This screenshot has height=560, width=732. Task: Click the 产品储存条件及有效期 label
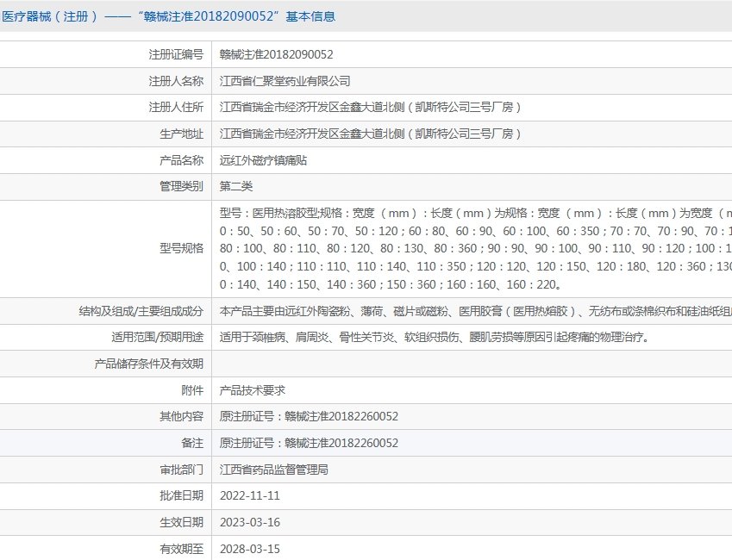pos(149,364)
